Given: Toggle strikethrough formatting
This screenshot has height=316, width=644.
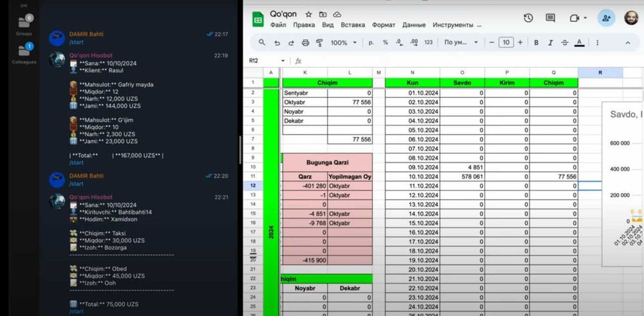Looking at the screenshot, I should [x=565, y=42].
